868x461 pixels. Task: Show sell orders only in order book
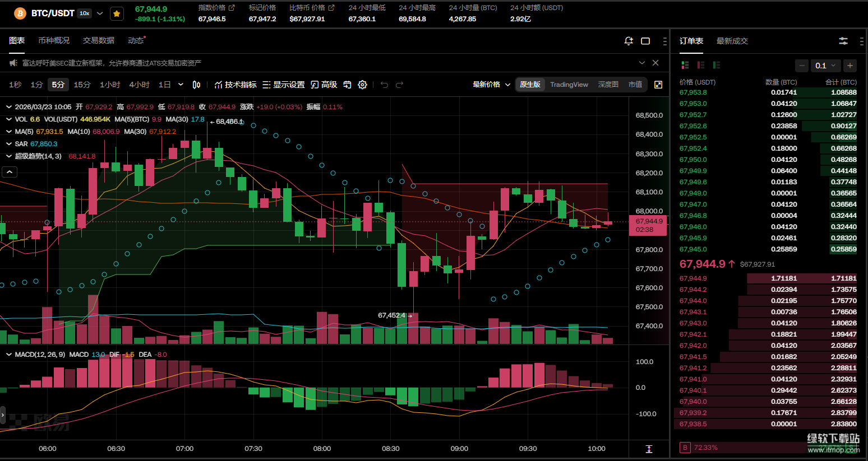(700, 66)
